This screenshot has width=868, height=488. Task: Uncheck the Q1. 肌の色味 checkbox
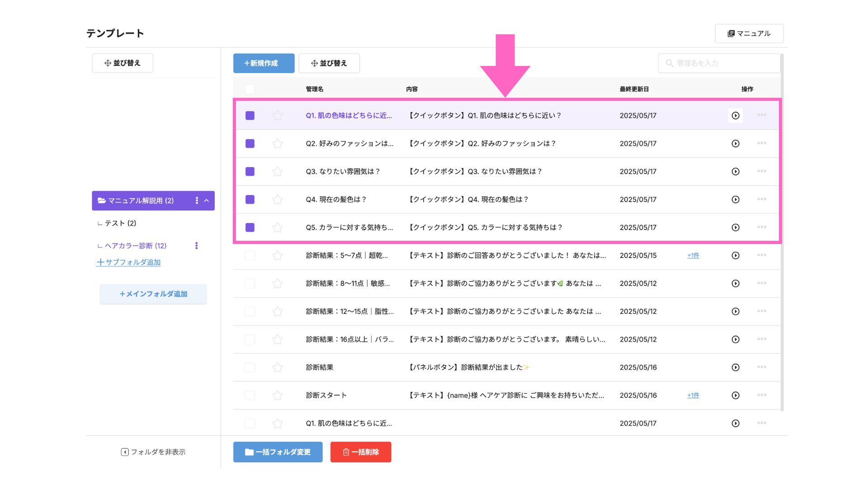tap(250, 116)
